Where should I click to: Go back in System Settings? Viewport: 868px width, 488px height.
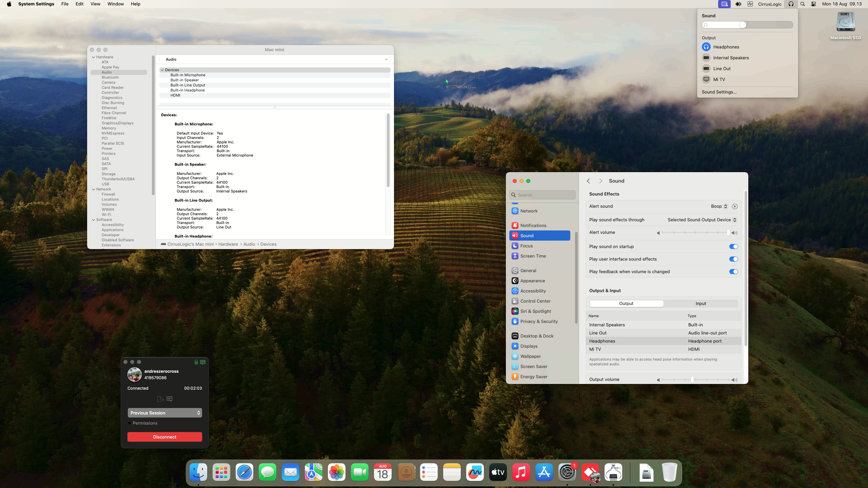[589, 181]
